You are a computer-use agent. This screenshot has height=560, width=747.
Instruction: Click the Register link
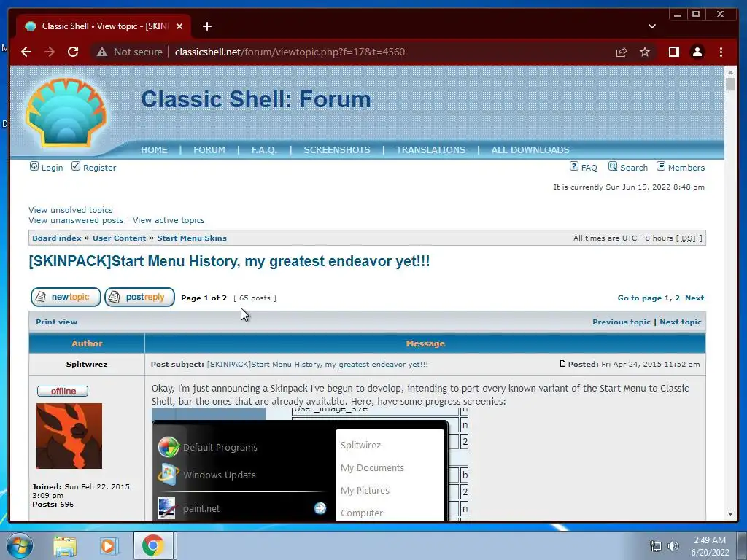pos(99,168)
